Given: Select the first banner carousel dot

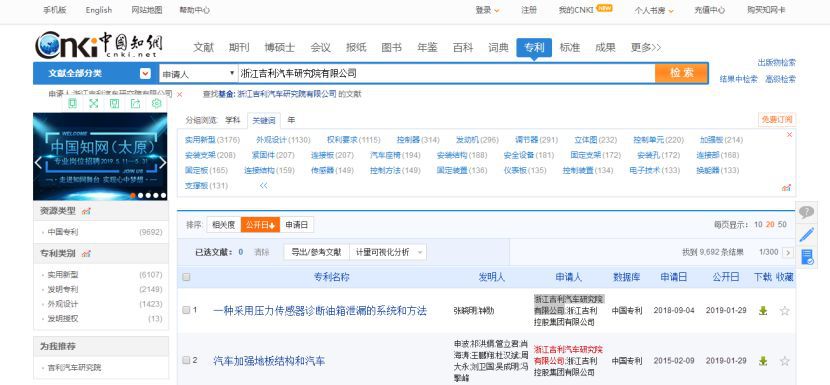Looking at the screenshot, I should pos(133,195).
